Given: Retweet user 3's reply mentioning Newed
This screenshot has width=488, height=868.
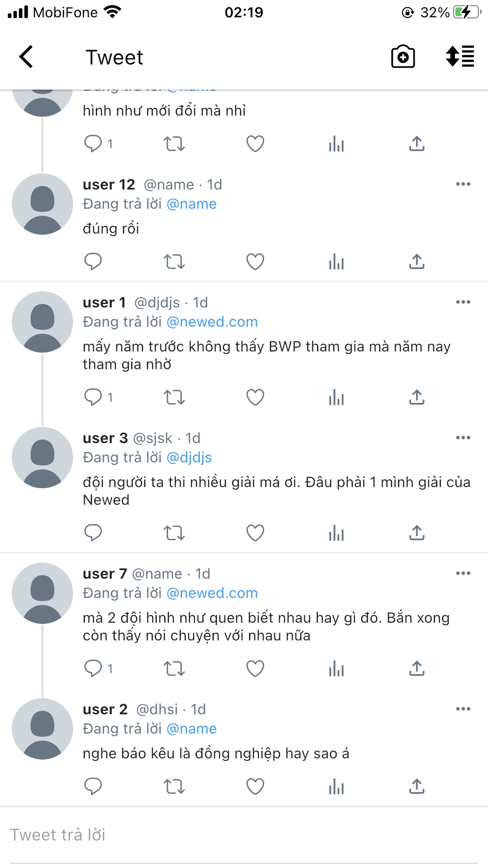Looking at the screenshot, I should click(x=174, y=533).
